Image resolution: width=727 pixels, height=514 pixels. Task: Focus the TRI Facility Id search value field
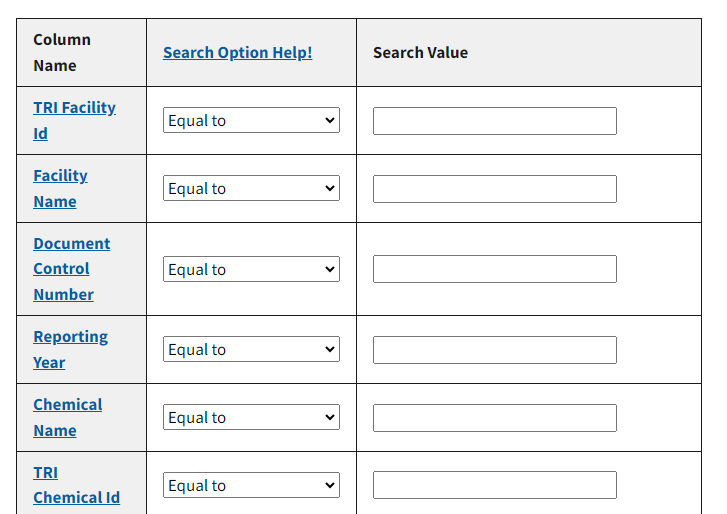click(x=494, y=121)
